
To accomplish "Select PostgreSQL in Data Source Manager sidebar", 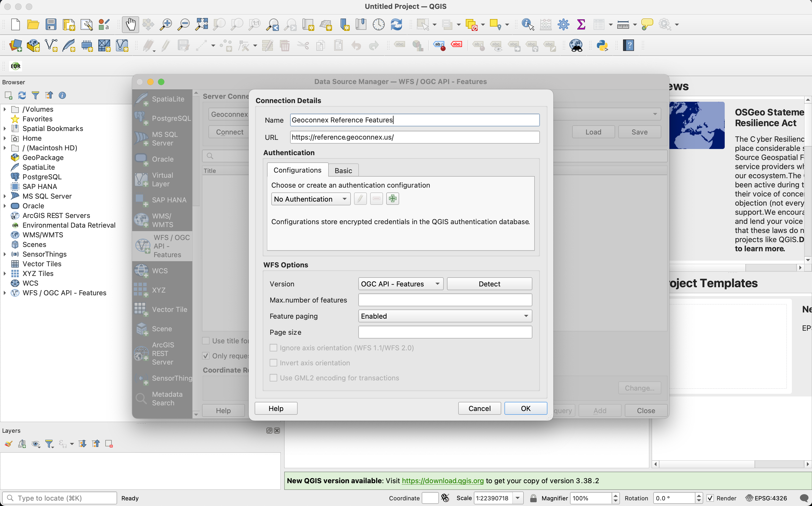I will (x=163, y=118).
